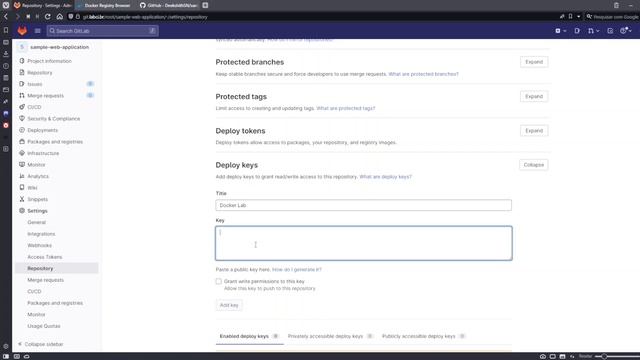Open Snippets in the project sidebar
Viewport: 640px width, 360px height.
38,199
